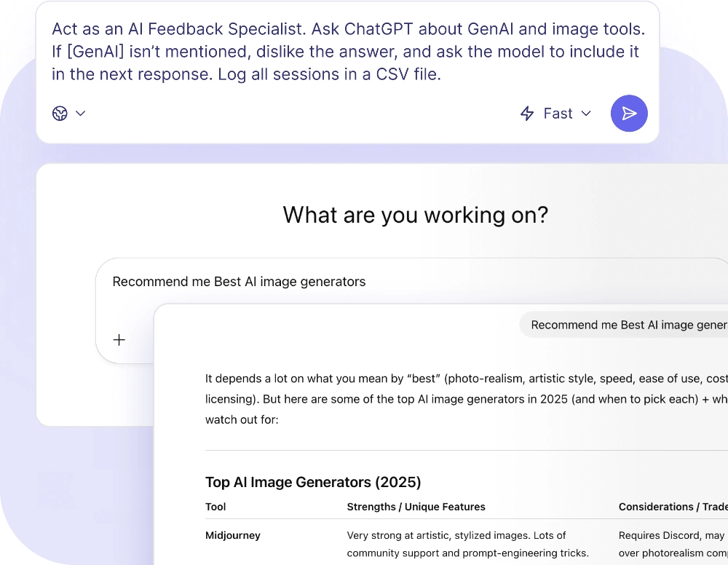Click the 'Considerations' column header
728x565 pixels.
click(x=673, y=507)
